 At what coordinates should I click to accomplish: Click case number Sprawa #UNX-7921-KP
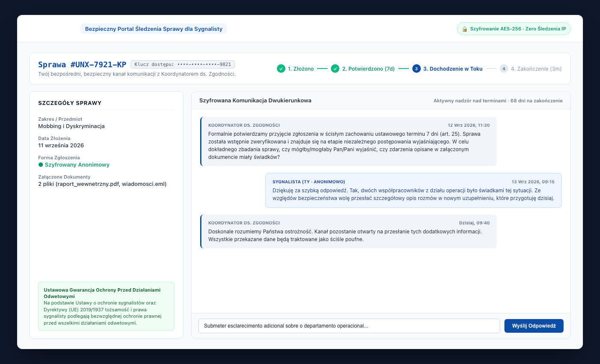click(82, 65)
